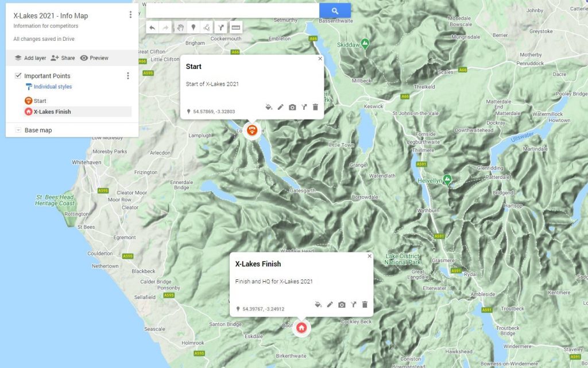Click Start coordinates 54.57869, -3.32803
Image resolution: width=588 pixels, height=368 pixels.
(214, 112)
